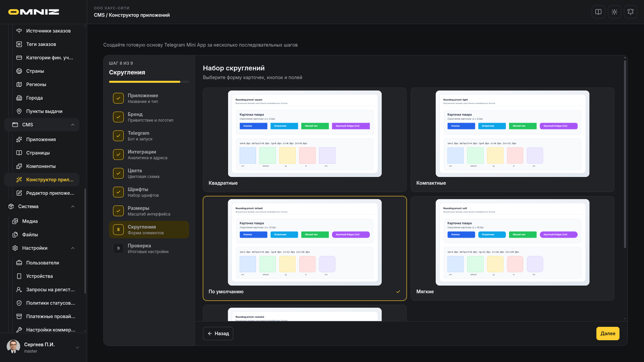Screen dimensions: 644x362
Task: Collapse the Система sidebar section
Action: pos(73,206)
